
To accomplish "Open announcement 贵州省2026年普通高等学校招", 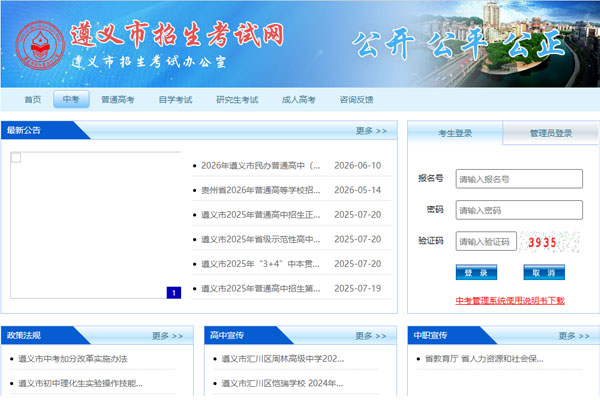I will point(261,190).
